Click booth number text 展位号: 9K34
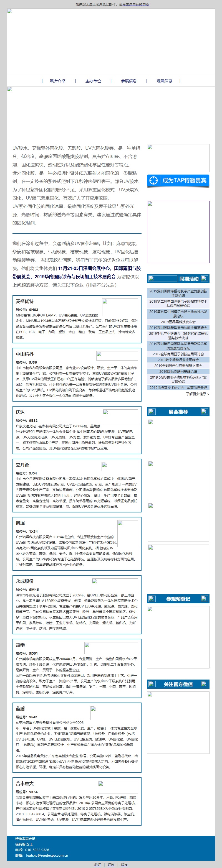Viewport: 222px width, 868px height. tap(27, 792)
